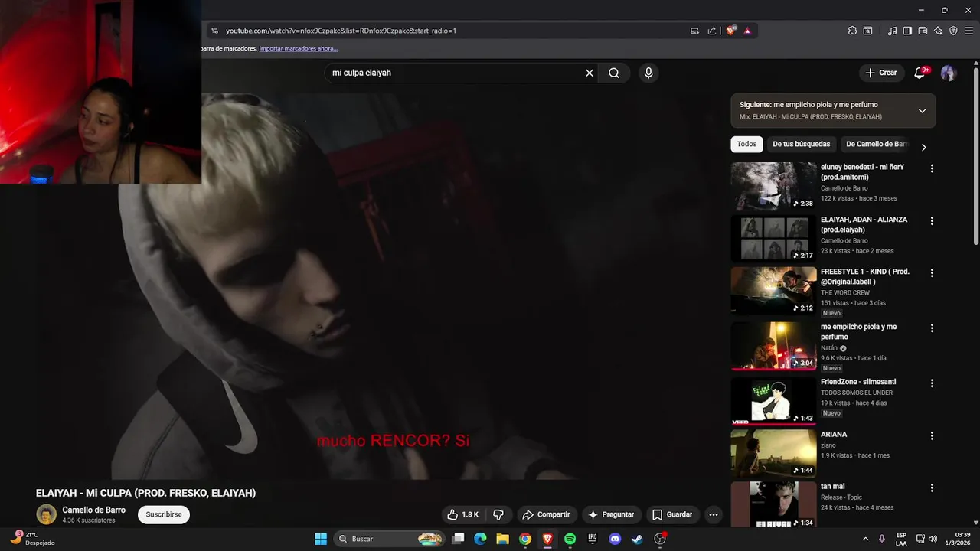The width and height of the screenshot is (980, 551).
Task: Click the share page icon in address bar
Action: click(712, 31)
